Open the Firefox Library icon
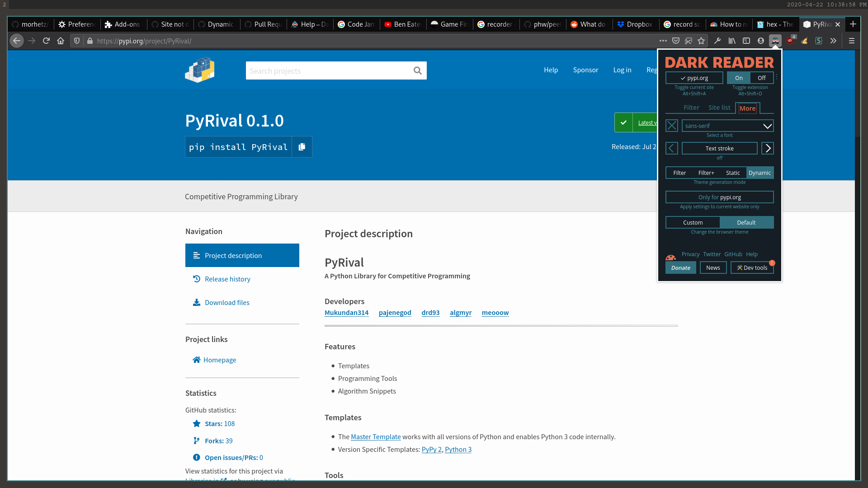 [x=732, y=41]
